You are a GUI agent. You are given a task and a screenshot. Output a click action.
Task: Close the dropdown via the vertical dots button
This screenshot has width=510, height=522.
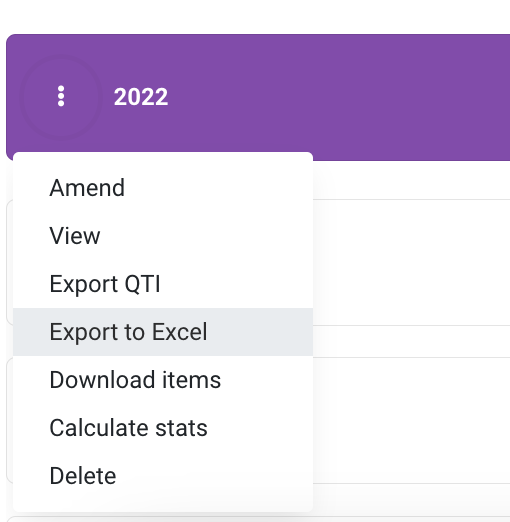point(61,96)
